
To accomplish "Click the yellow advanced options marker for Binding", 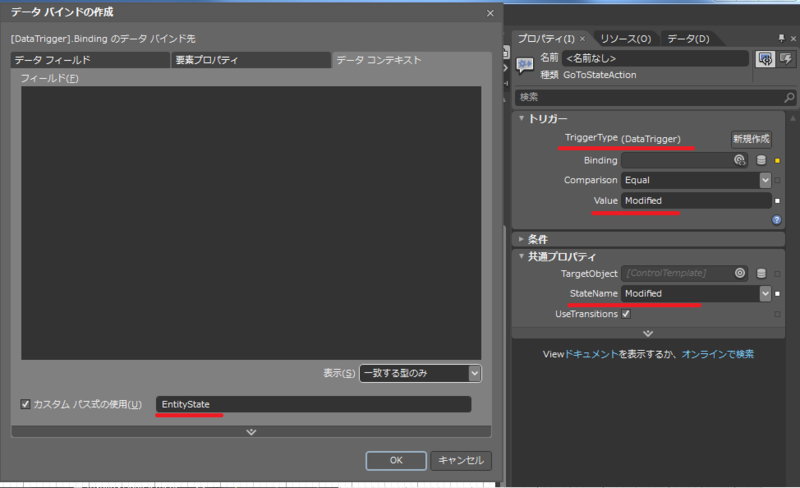I will (778, 161).
